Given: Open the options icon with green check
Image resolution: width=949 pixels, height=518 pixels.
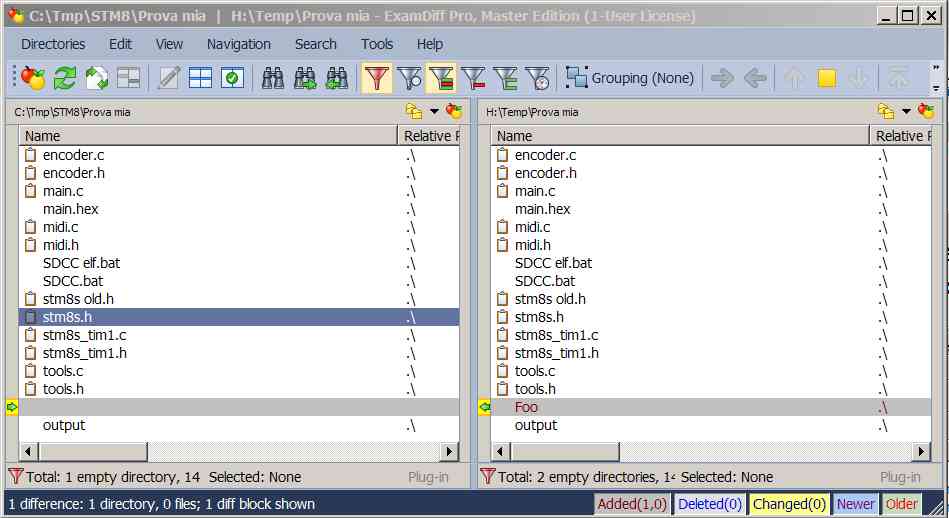Looking at the screenshot, I should tap(232, 78).
